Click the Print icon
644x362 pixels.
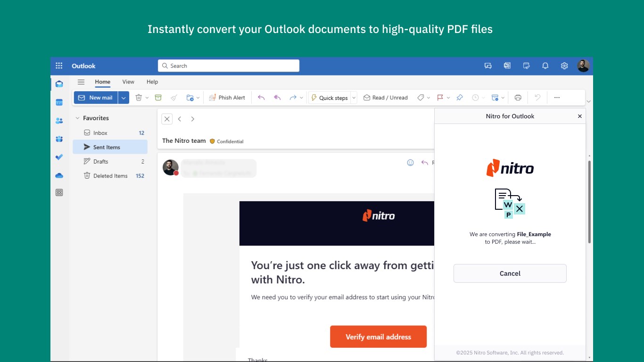point(518,98)
